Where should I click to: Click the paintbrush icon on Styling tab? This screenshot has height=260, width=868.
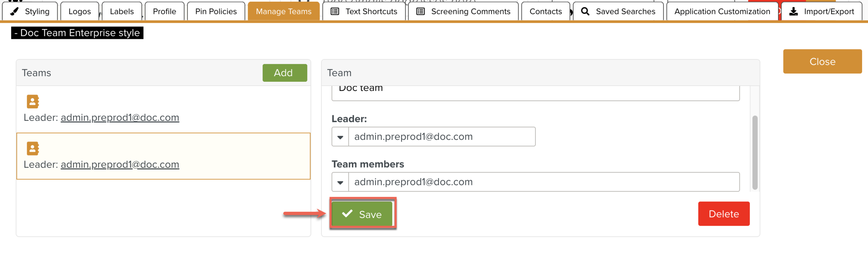point(15,11)
